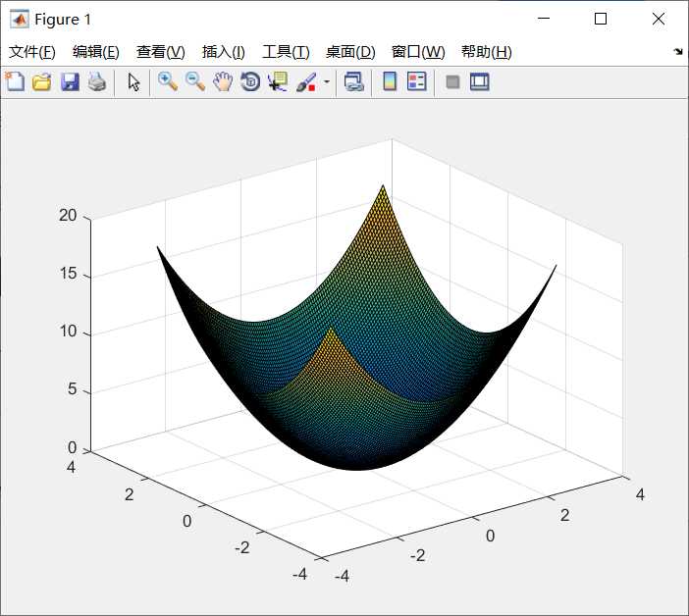The width and height of the screenshot is (689, 616).
Task: Click the Link Plot toolbar icon
Action: click(x=354, y=81)
